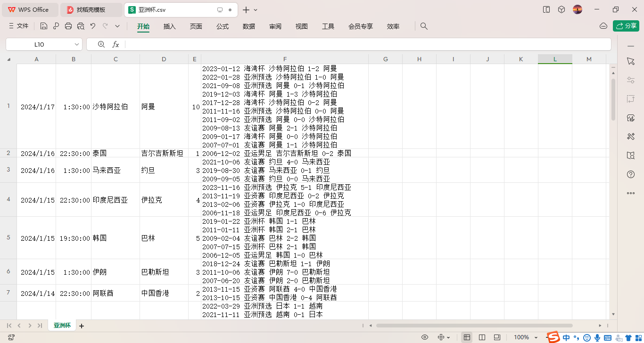The height and width of the screenshot is (343, 644).
Task: Open the style/analysis icon in right sidebar
Action: click(x=631, y=118)
